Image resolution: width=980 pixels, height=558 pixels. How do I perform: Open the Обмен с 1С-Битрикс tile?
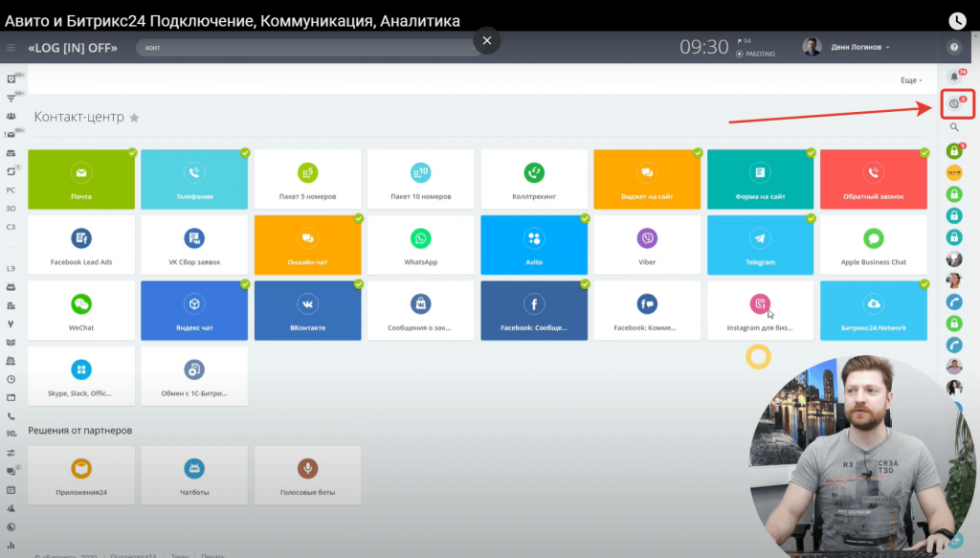tap(194, 376)
